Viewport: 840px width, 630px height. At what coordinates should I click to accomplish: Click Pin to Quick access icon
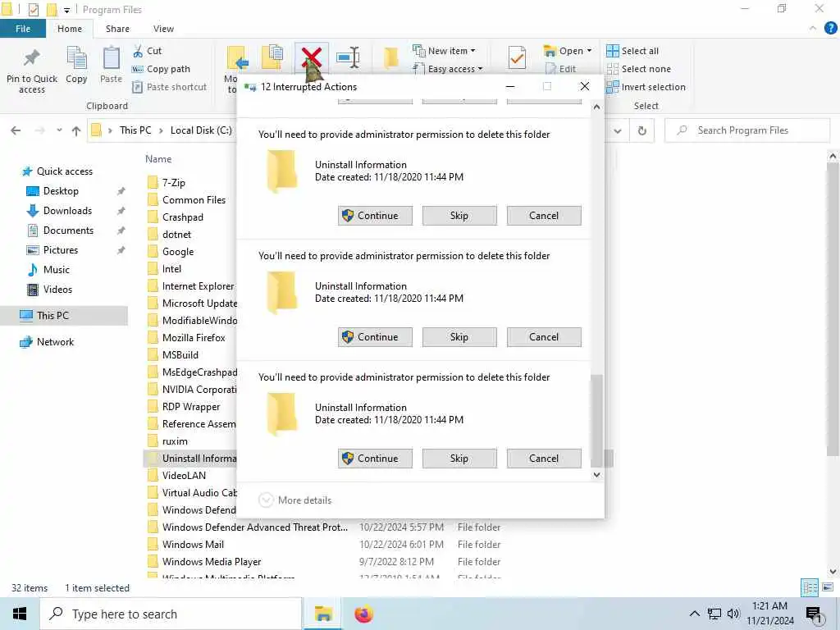click(32, 58)
